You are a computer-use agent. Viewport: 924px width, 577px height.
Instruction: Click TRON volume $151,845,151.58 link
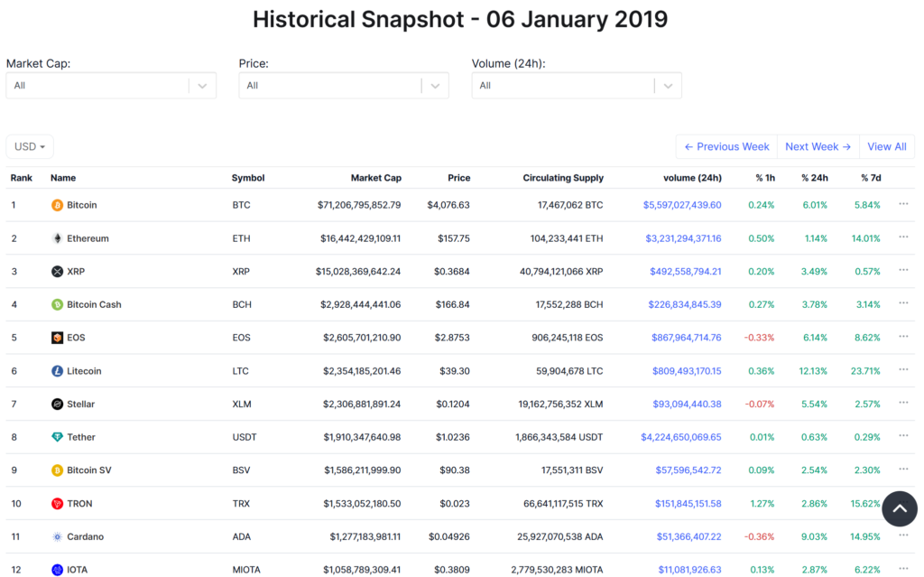(688, 504)
